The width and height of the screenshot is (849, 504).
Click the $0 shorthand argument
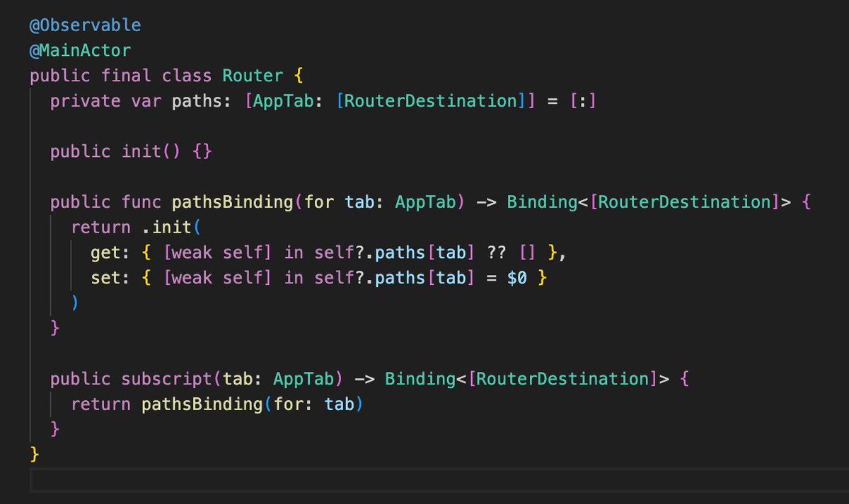[517, 279]
